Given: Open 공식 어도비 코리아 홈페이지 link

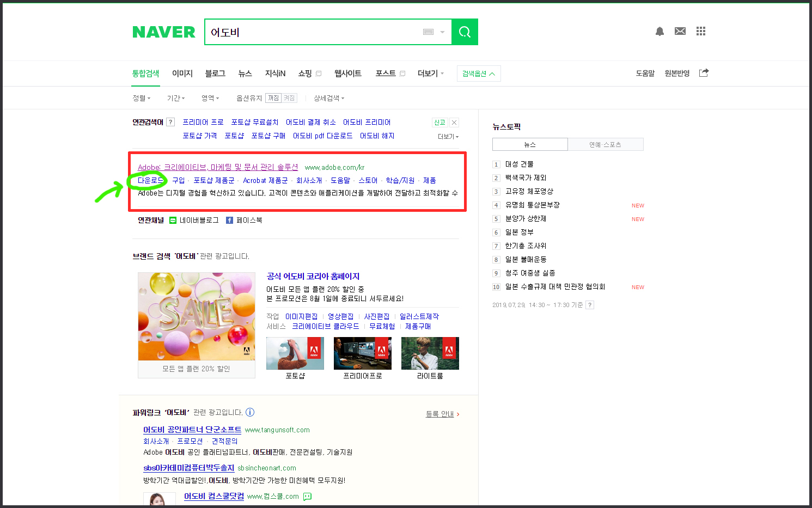Looking at the screenshot, I should tap(313, 276).
